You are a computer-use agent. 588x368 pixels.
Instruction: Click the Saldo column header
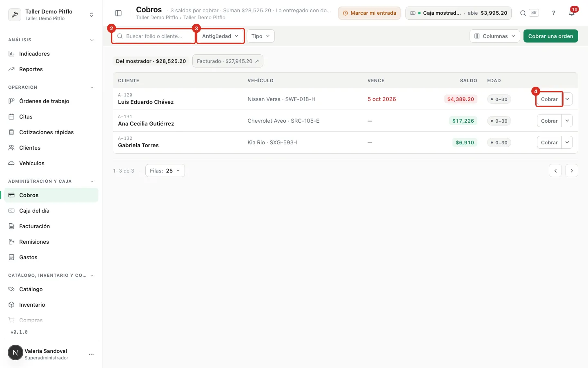468,81
